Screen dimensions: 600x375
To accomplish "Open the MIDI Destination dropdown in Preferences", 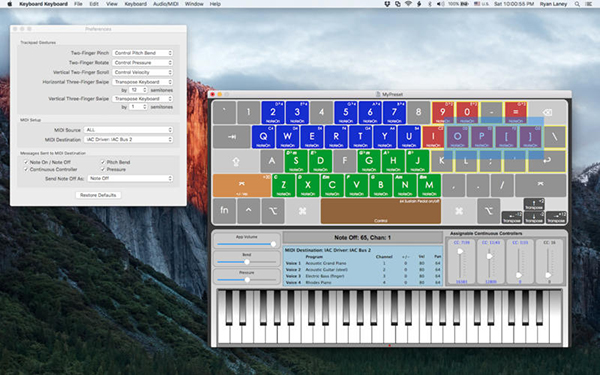I will [129, 139].
